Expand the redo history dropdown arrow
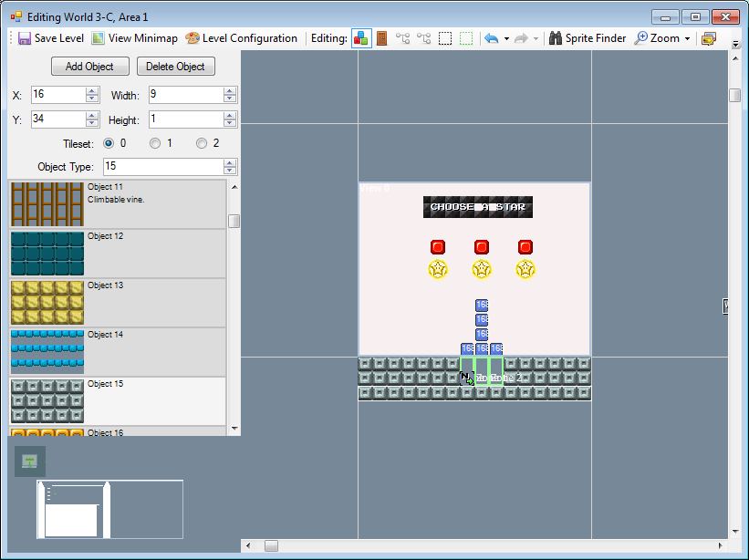 (536, 38)
